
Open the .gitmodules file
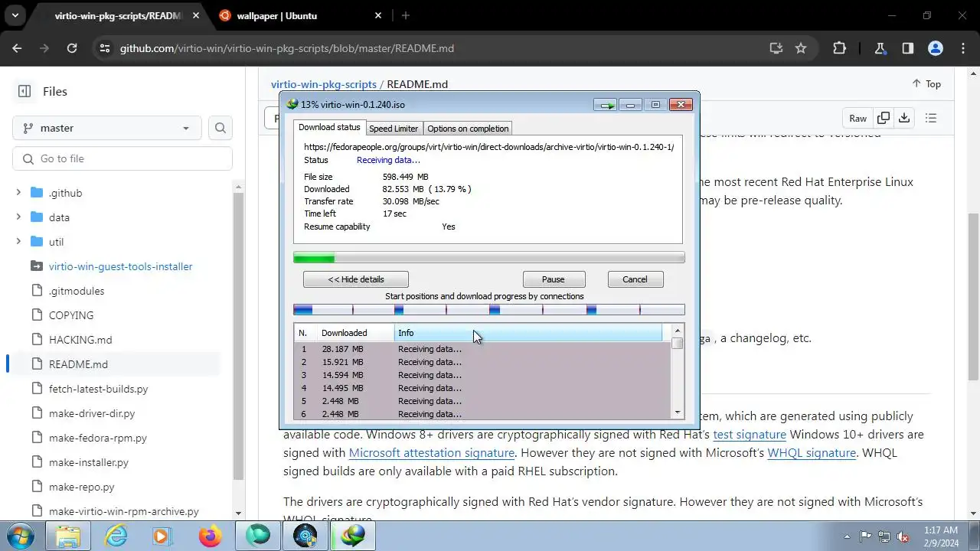click(x=77, y=291)
